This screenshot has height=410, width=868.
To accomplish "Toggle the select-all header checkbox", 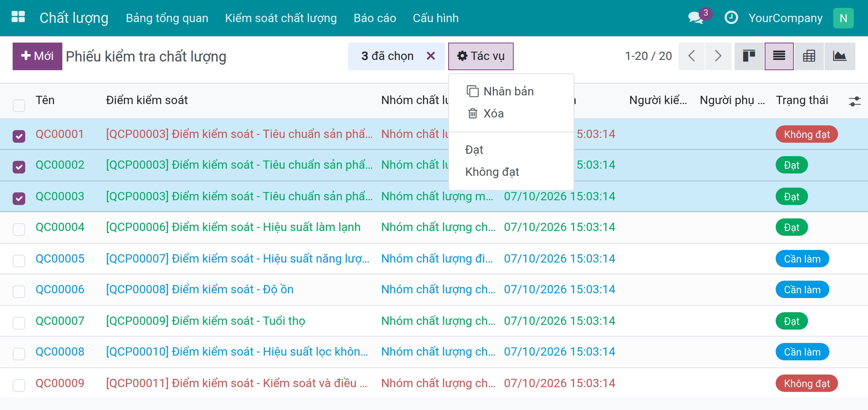I will point(19,105).
